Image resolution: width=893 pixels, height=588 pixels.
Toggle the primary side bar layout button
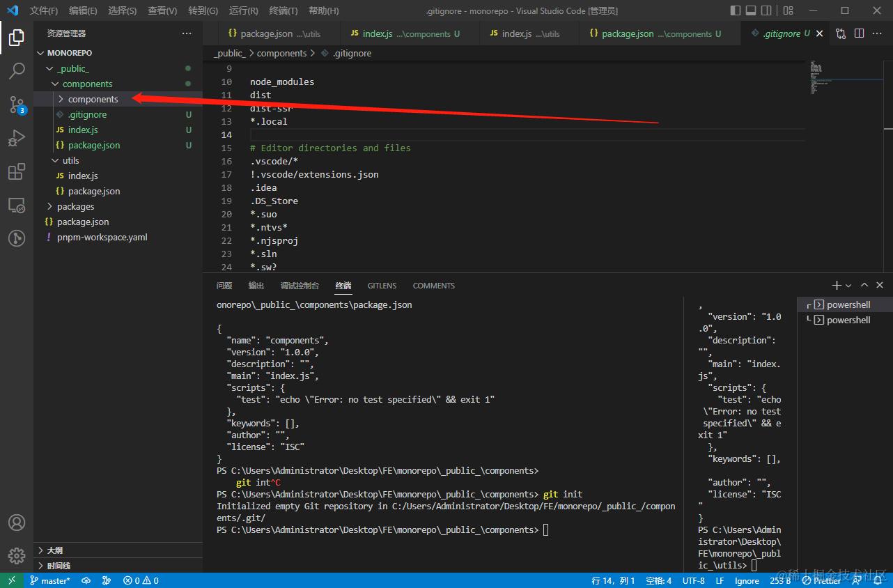pyautogui.click(x=736, y=10)
